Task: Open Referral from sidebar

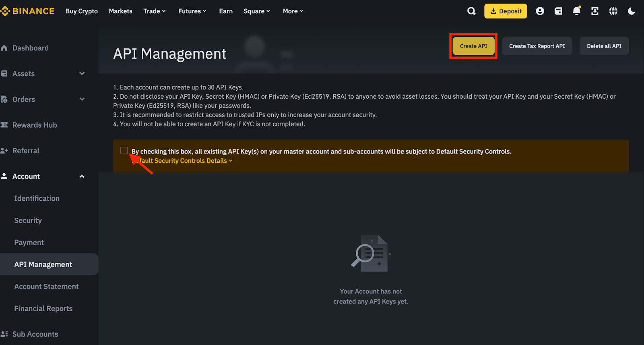Action: (26, 151)
